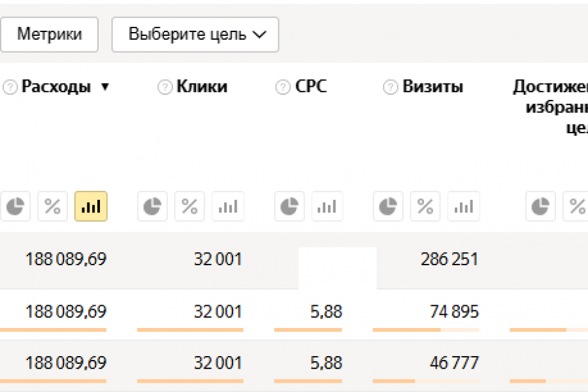The width and height of the screenshot is (588, 392).
Task: Switch Клики column to percent view
Action: (x=190, y=206)
